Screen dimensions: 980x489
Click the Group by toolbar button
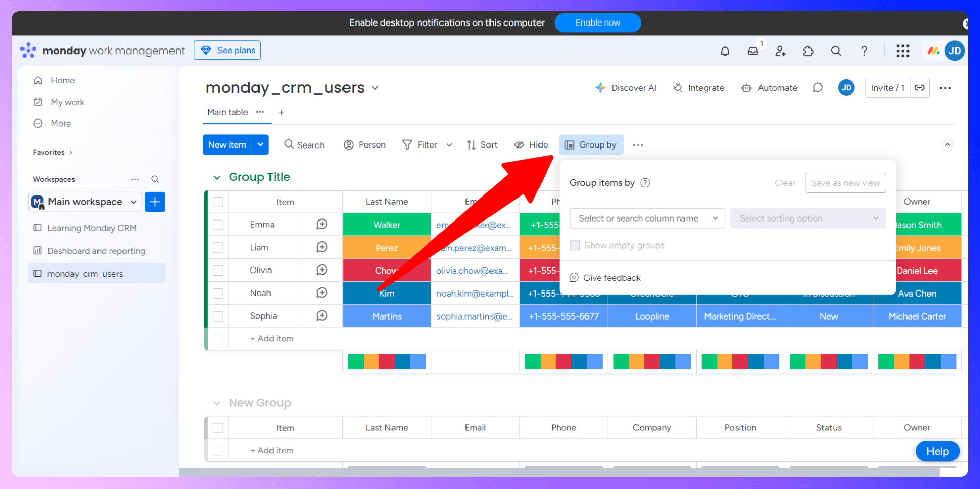tap(591, 145)
